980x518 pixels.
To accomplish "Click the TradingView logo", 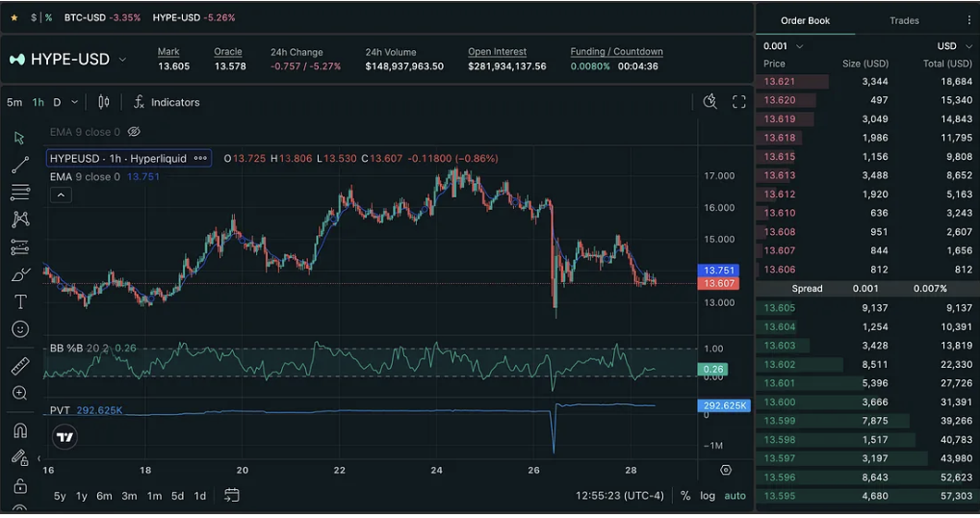I will point(65,437).
